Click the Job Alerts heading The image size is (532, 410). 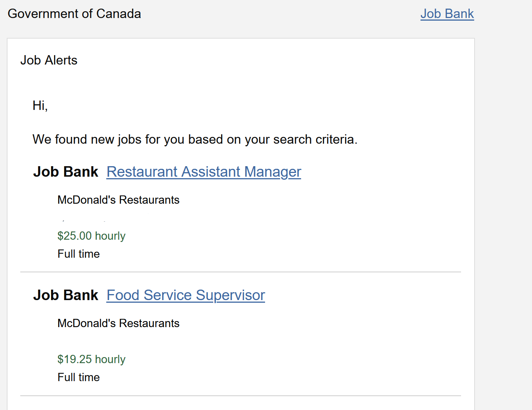(x=49, y=60)
